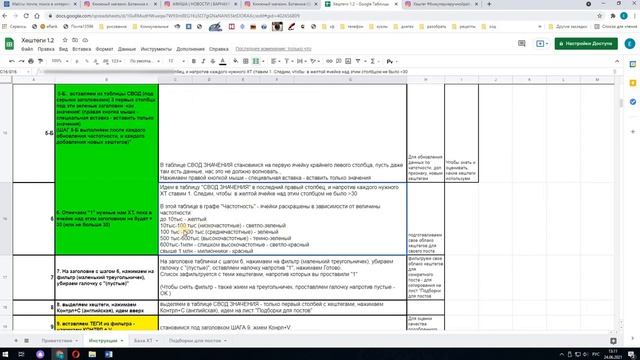Open a new browser tab
The height and width of the screenshot is (360, 640).
click(489, 4)
